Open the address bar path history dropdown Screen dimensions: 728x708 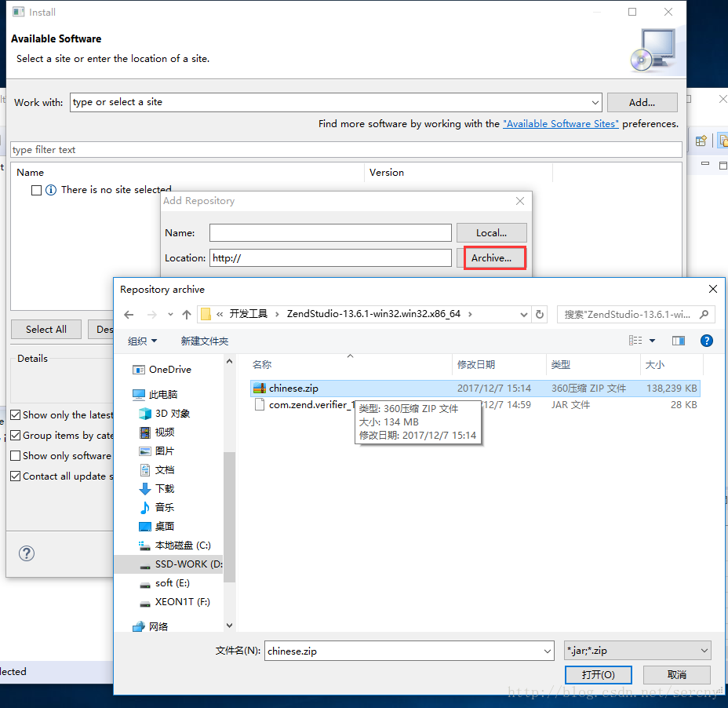523,315
